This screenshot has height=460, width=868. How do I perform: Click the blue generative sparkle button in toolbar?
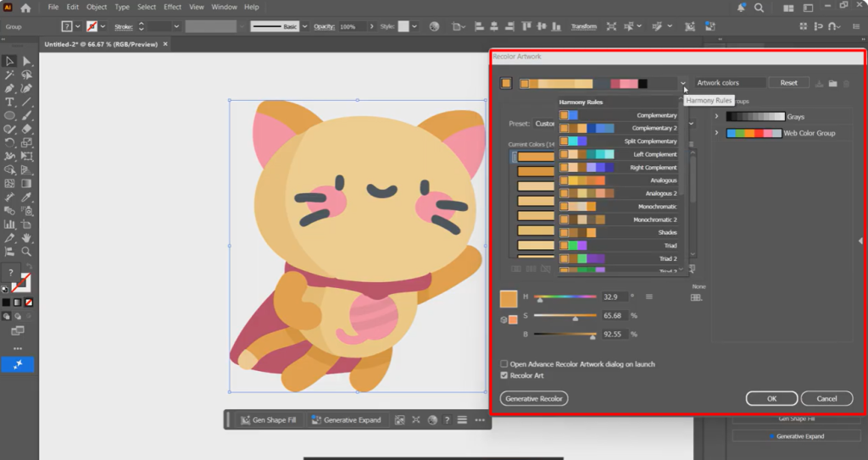pyautogui.click(x=18, y=364)
